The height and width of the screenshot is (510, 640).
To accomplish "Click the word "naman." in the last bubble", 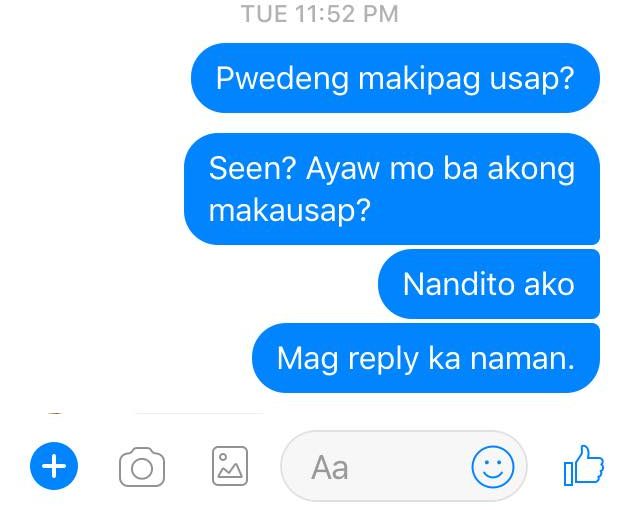I will click(x=522, y=359).
